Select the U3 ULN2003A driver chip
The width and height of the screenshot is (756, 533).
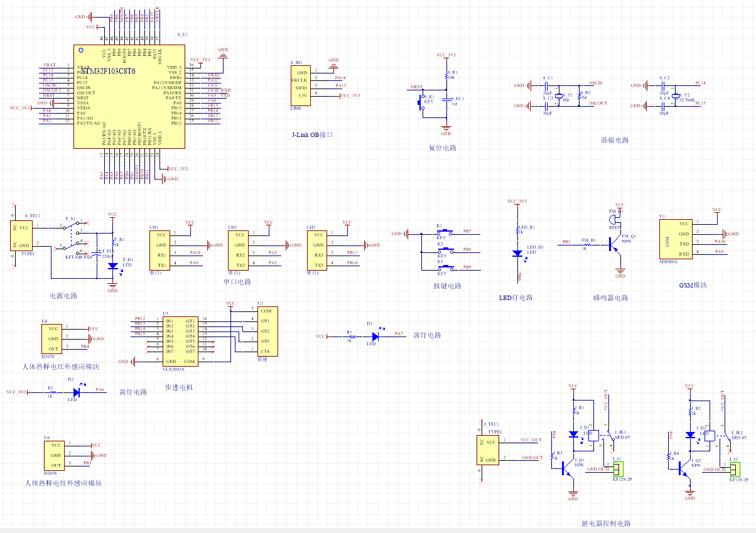pos(180,341)
